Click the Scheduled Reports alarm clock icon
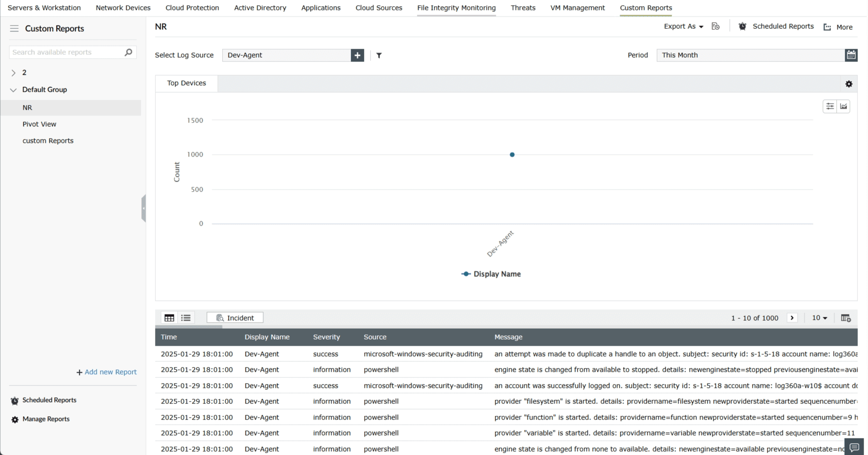Screen dimensions: 868x455 742,26
